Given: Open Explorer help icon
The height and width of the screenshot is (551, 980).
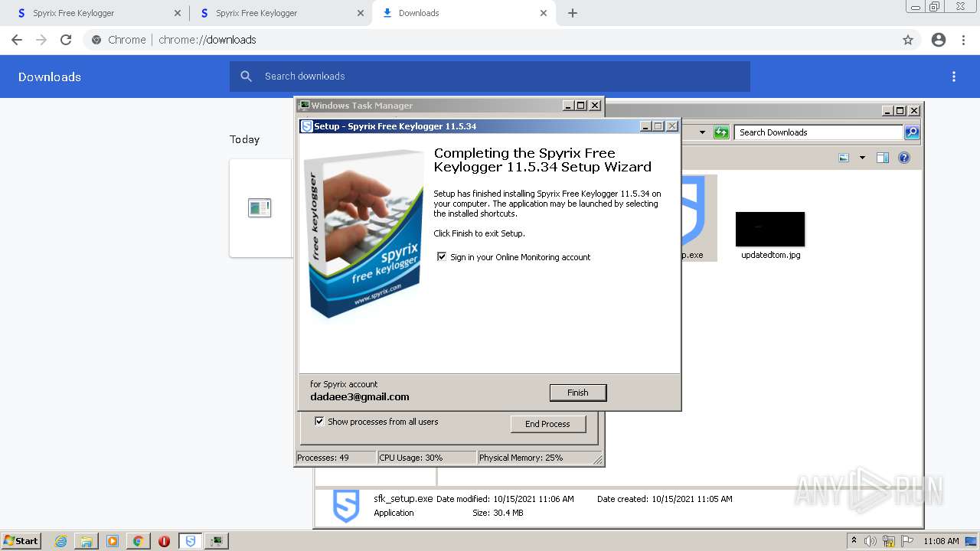Looking at the screenshot, I should tap(904, 158).
